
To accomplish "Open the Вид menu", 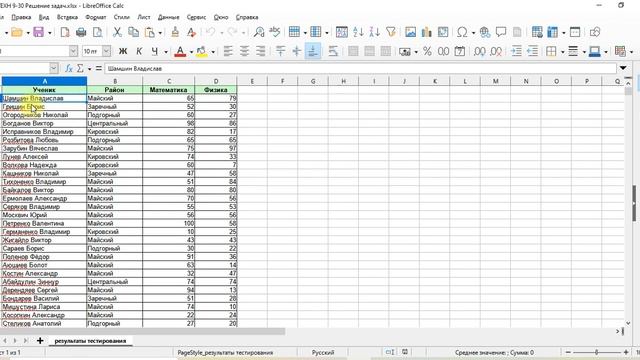I will click(x=44, y=17).
